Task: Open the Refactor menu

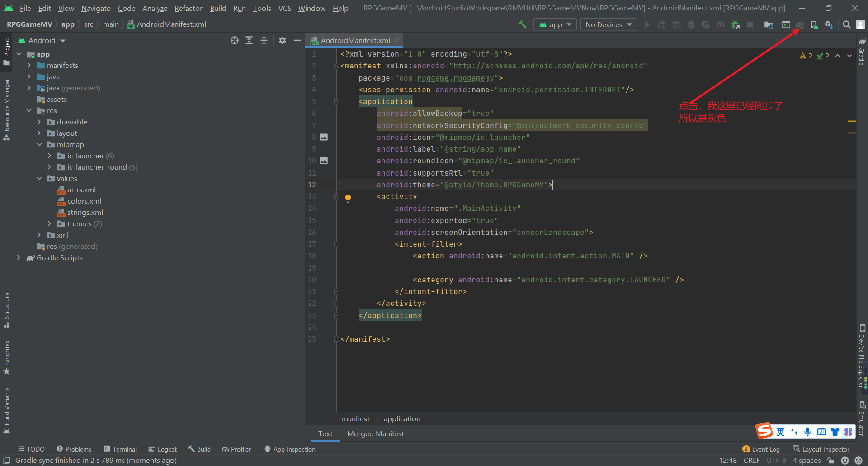Action: click(189, 8)
